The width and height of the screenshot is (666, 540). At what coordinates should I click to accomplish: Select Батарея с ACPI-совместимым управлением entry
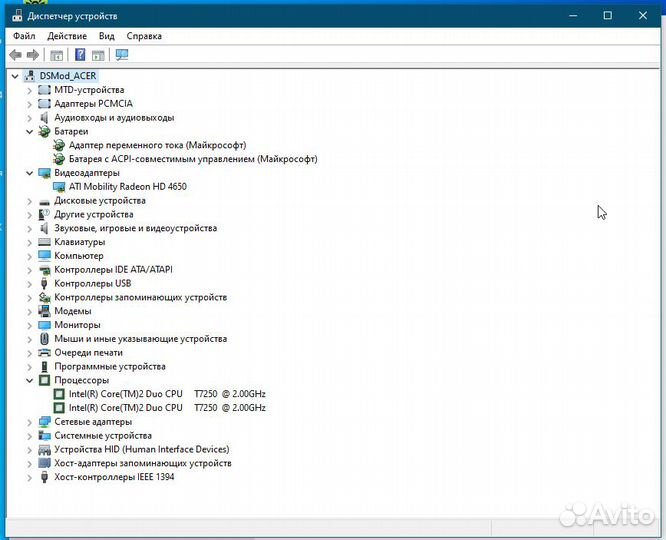pyautogui.click(x=193, y=159)
